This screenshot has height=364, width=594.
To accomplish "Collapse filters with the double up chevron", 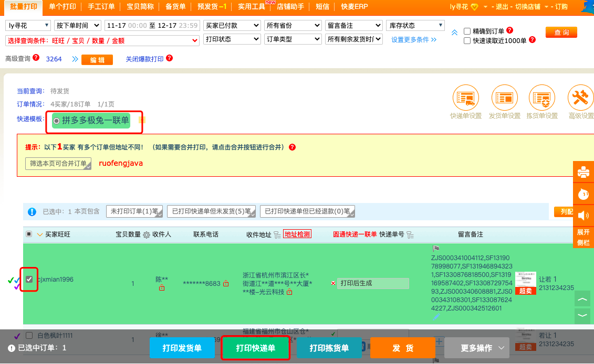I will (x=454, y=33).
